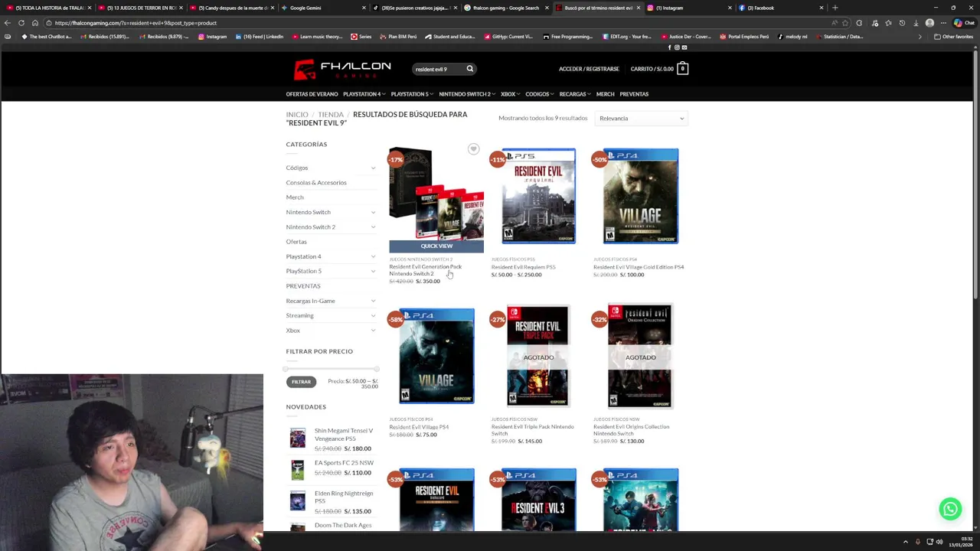Click the search magnifier icon
Viewport: 980px width, 551px height.
coord(470,69)
